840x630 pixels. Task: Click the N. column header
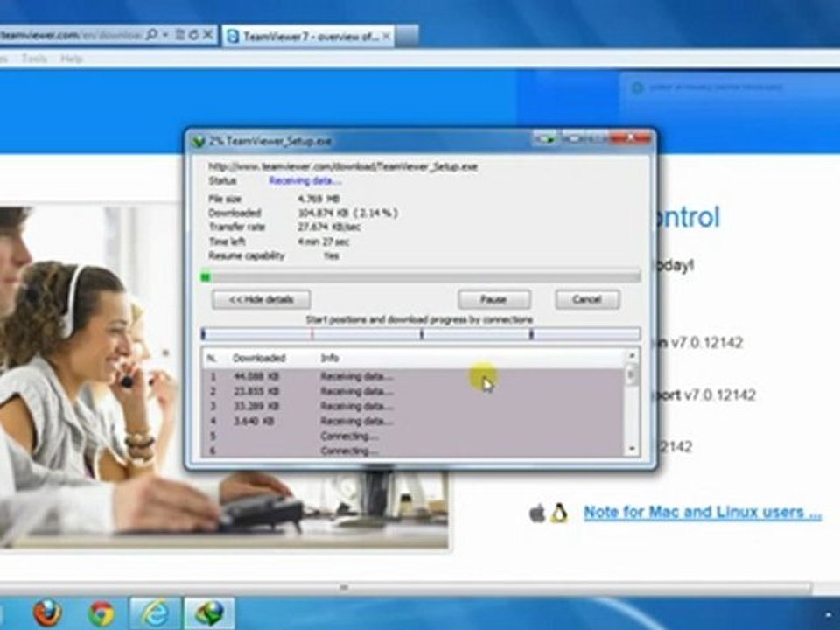tap(212, 358)
